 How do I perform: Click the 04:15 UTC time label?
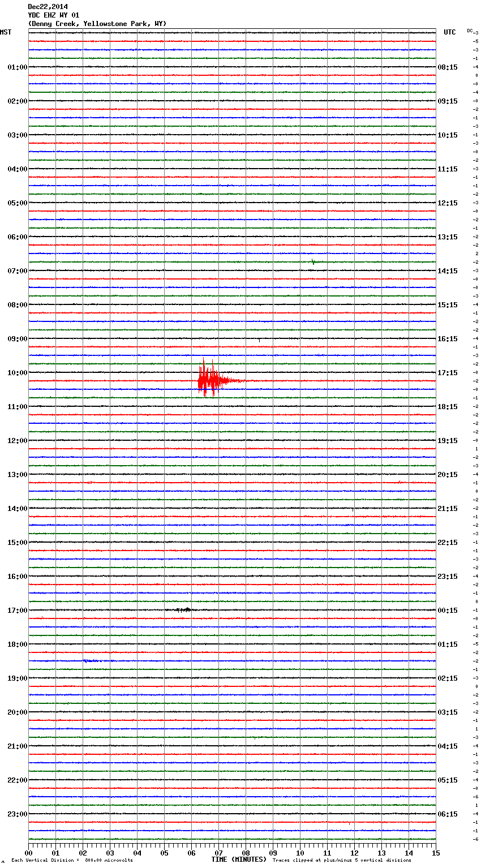[x=448, y=746]
